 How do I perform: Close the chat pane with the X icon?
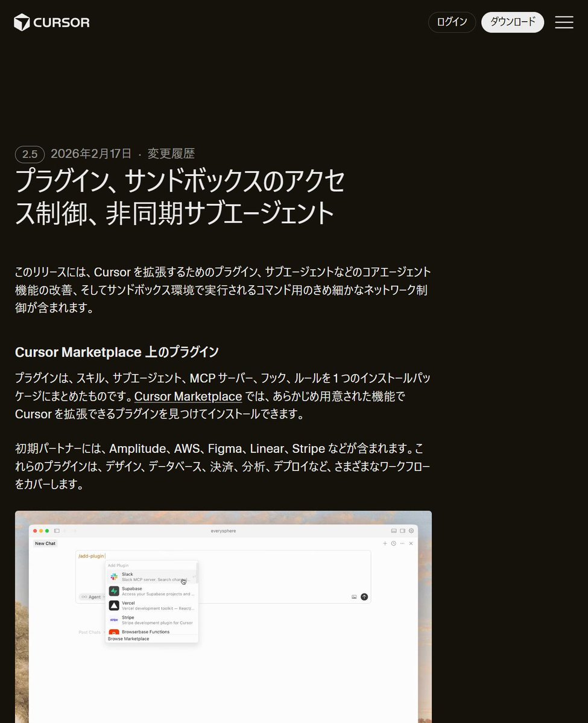(411, 543)
